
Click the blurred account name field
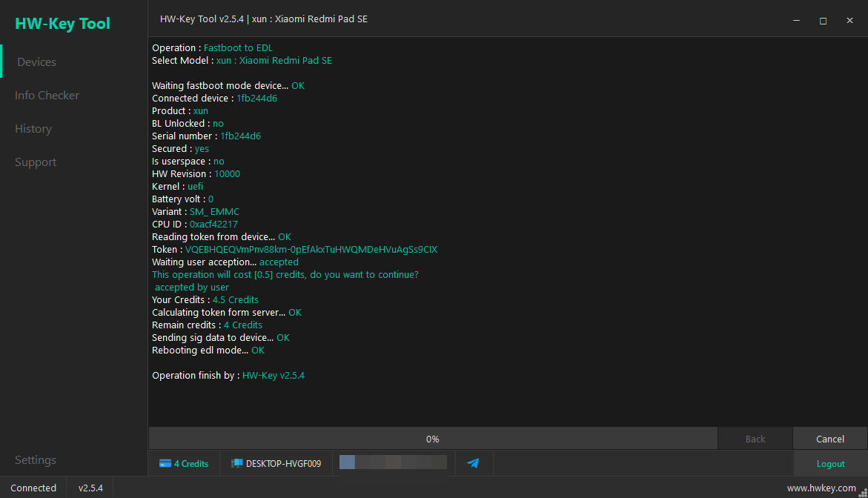click(x=393, y=462)
